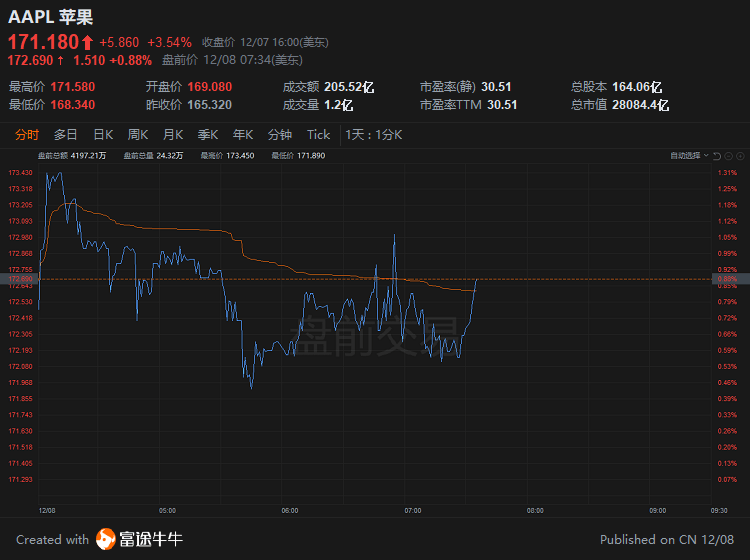This screenshot has width=750, height=560.
Task: Zoom out chart with minus icon
Action: (728, 156)
